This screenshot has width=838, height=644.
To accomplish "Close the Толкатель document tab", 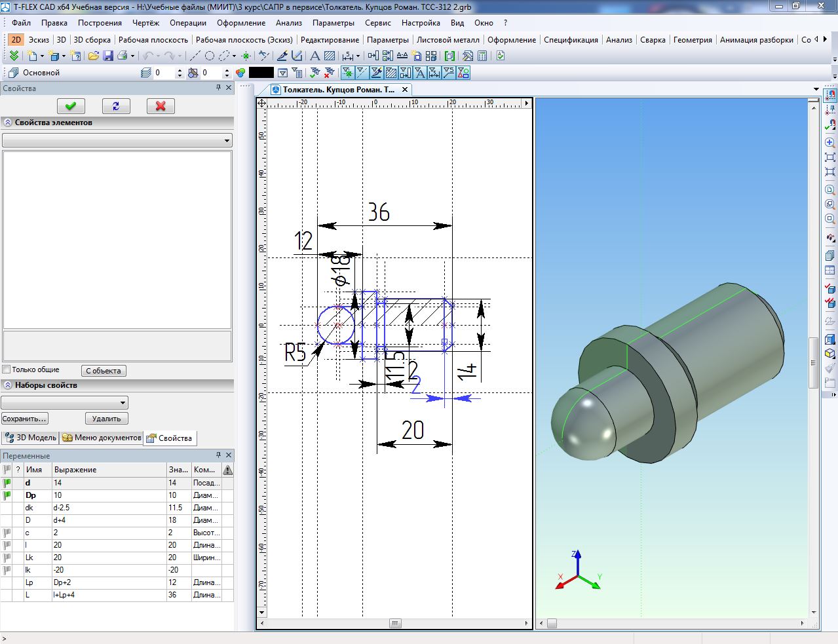I will click(405, 90).
